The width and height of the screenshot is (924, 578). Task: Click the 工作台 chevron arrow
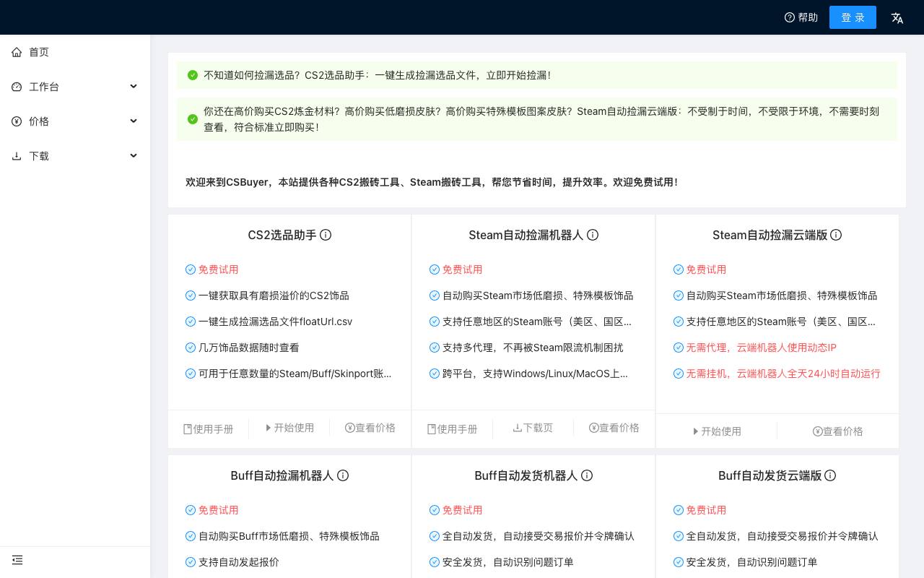(x=134, y=86)
